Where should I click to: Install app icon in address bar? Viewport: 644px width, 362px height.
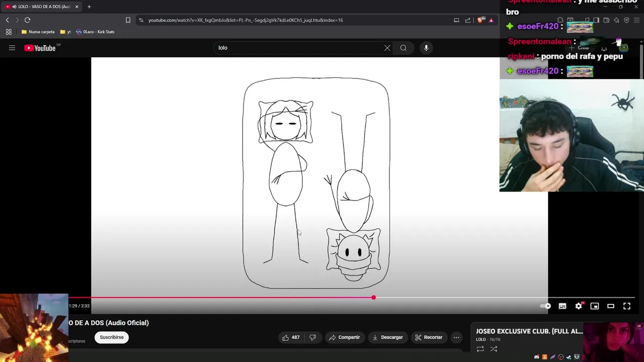(x=456, y=20)
